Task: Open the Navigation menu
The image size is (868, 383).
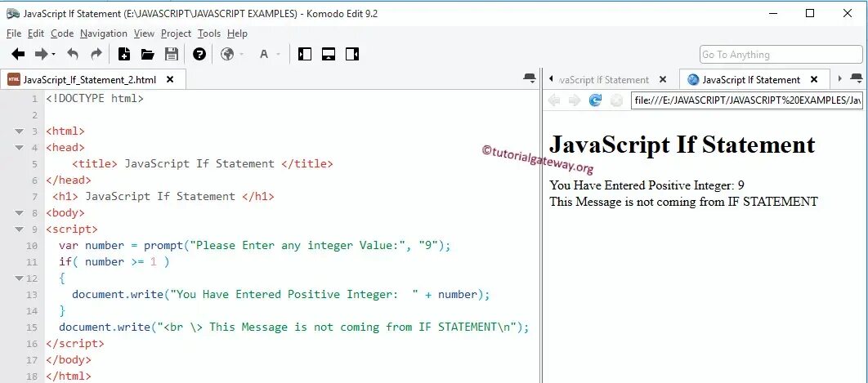Action: (x=104, y=33)
